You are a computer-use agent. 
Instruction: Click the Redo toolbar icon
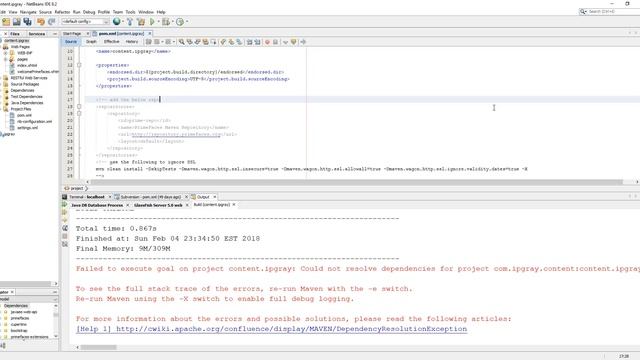coord(51,22)
